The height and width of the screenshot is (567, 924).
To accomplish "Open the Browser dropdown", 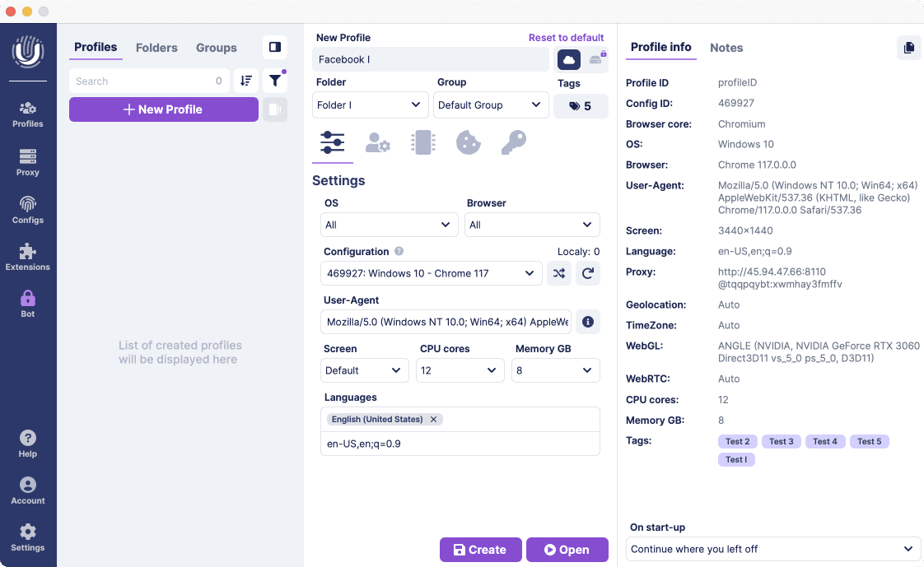I will [532, 225].
